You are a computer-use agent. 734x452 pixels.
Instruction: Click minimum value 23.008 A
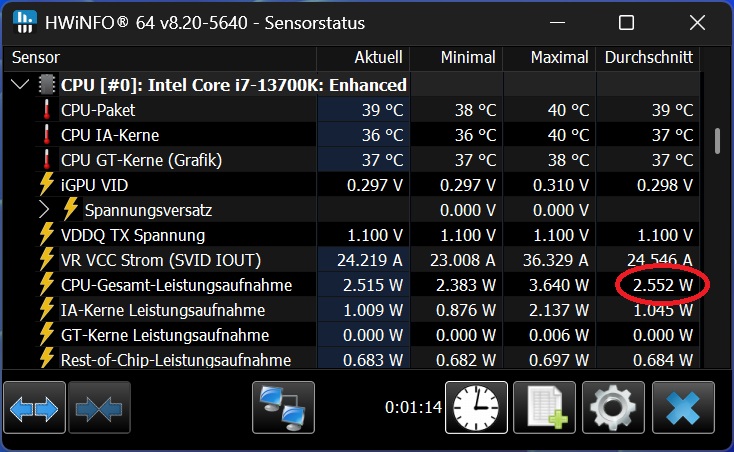tap(462, 260)
